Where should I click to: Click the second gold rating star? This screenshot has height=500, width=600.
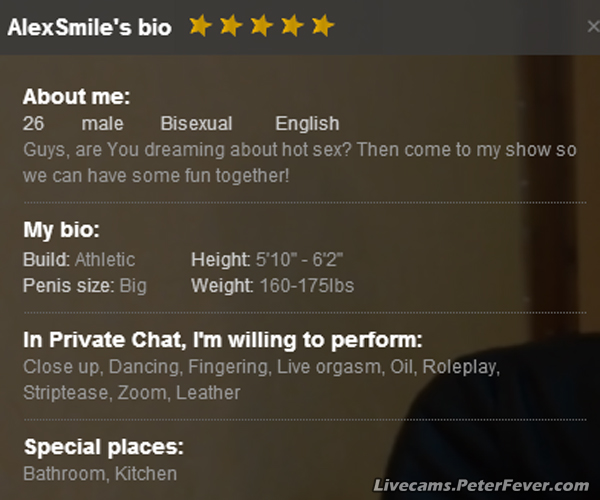click(231, 26)
